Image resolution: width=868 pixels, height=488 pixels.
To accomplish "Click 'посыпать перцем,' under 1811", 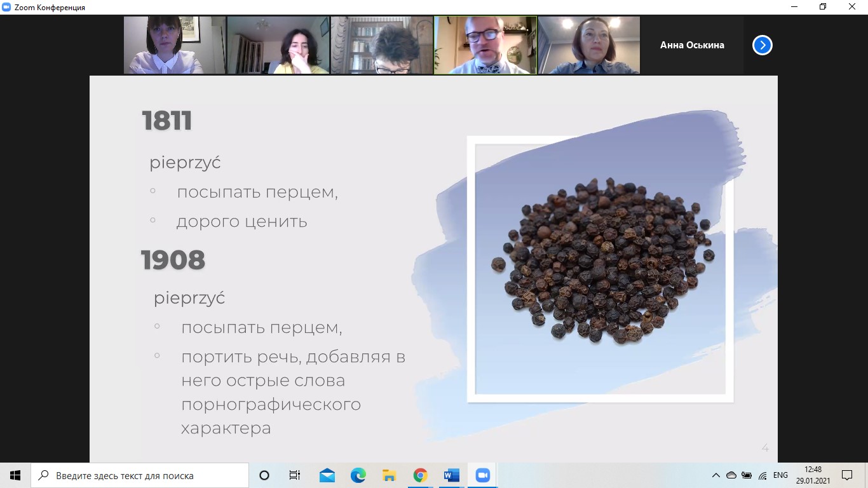I will pos(257,192).
